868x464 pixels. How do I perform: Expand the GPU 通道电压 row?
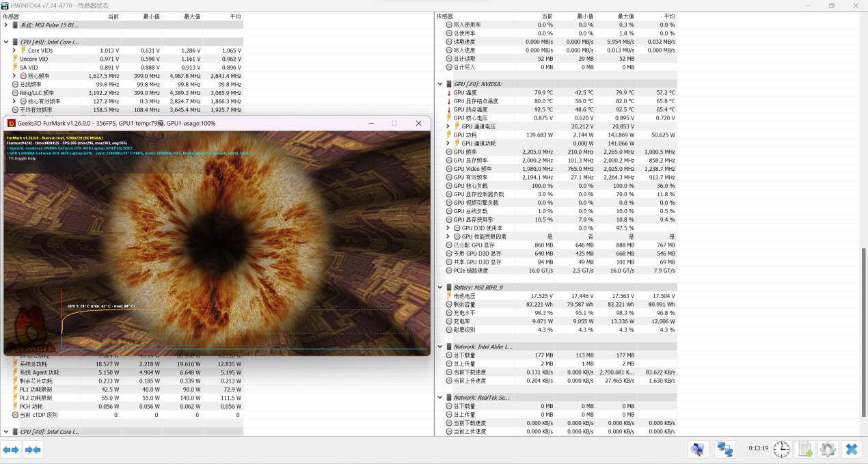(448, 126)
